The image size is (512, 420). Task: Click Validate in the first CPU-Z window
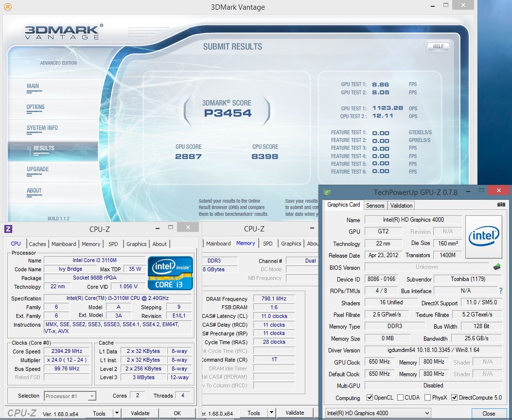coord(140,413)
